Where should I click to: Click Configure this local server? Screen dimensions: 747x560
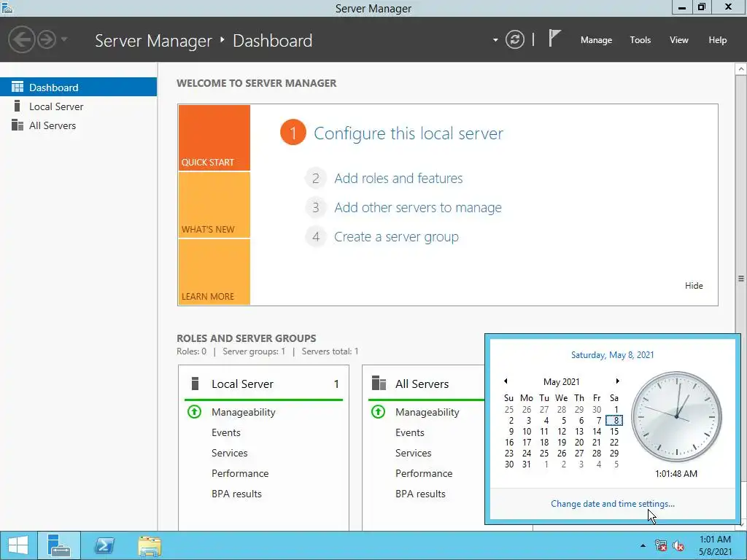(409, 133)
